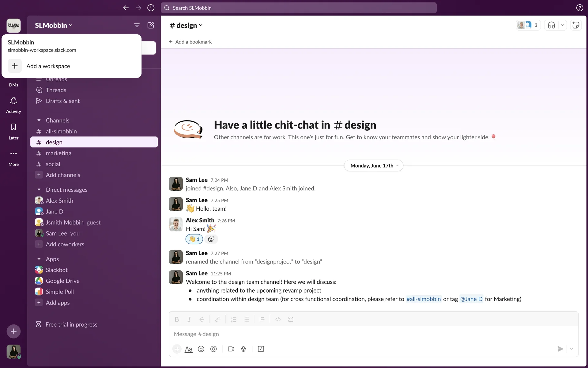Image resolution: width=588 pixels, height=368 pixels.
Task: Click the record video clip icon
Action: 231,349
